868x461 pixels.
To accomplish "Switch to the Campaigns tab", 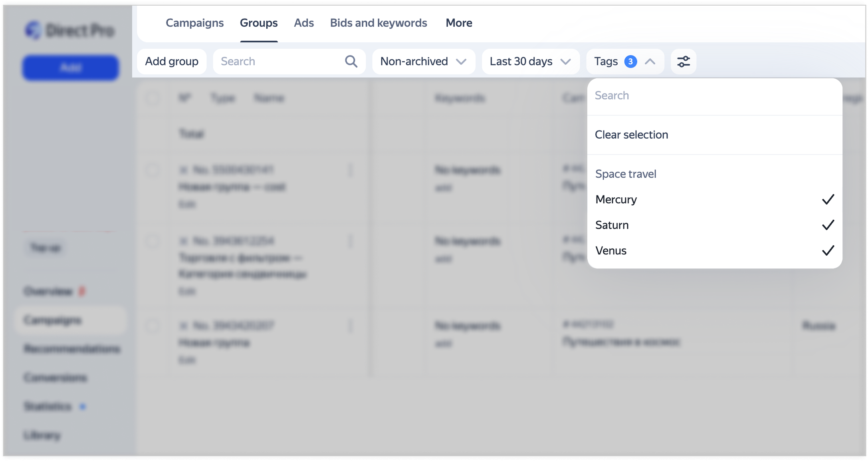I will [194, 23].
